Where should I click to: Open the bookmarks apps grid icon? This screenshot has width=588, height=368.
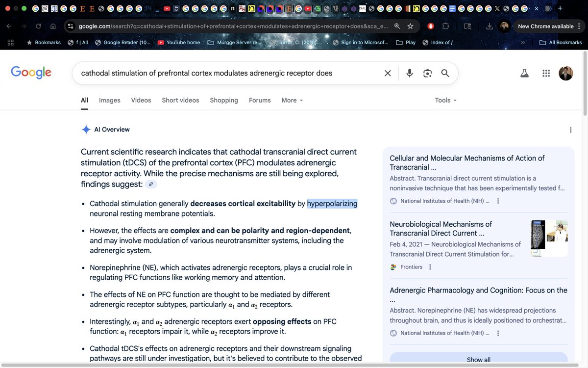[x=11, y=43]
